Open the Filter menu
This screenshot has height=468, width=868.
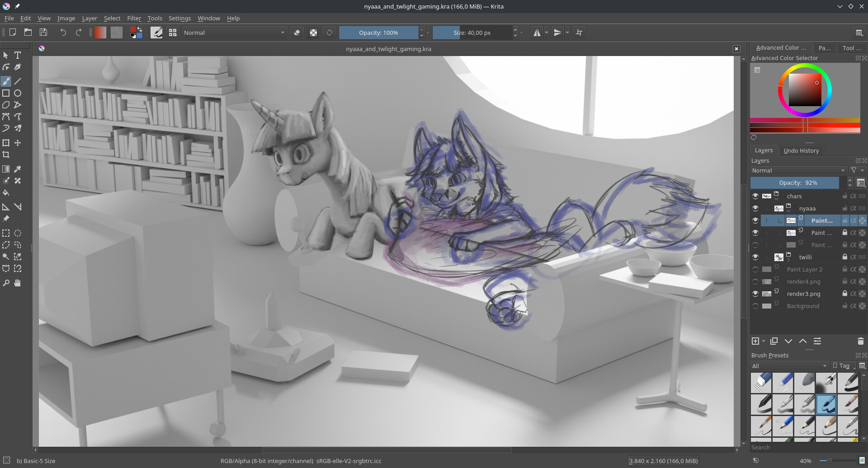click(134, 18)
